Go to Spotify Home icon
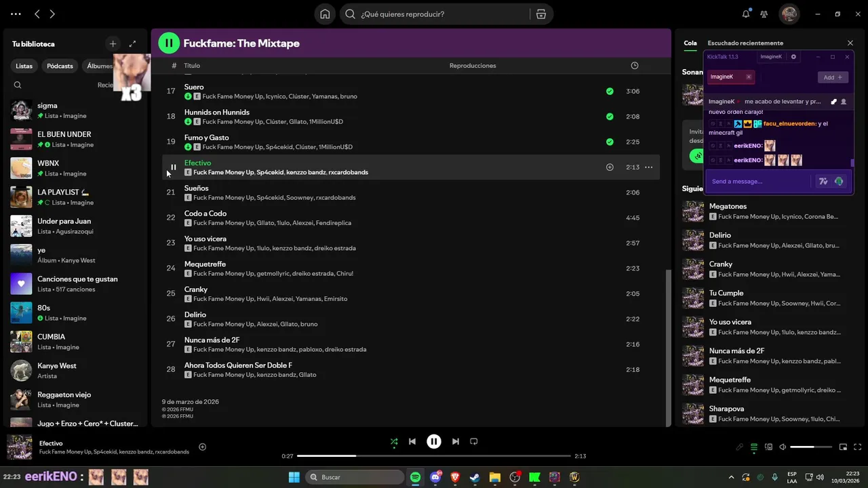This screenshot has width=868, height=488. pyautogui.click(x=325, y=14)
